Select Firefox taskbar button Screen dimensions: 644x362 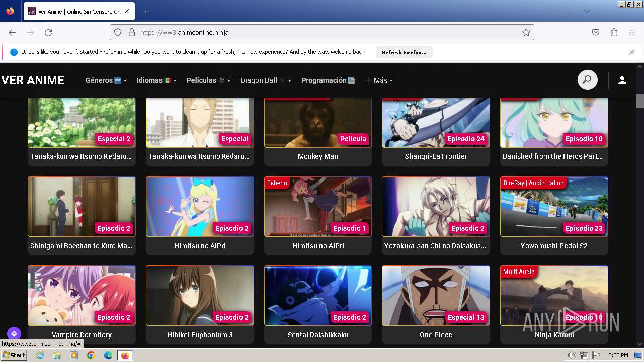[125, 355]
